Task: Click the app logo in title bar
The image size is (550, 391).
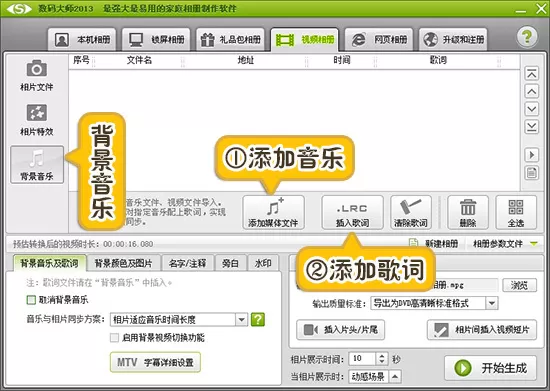Action: tap(19, 8)
